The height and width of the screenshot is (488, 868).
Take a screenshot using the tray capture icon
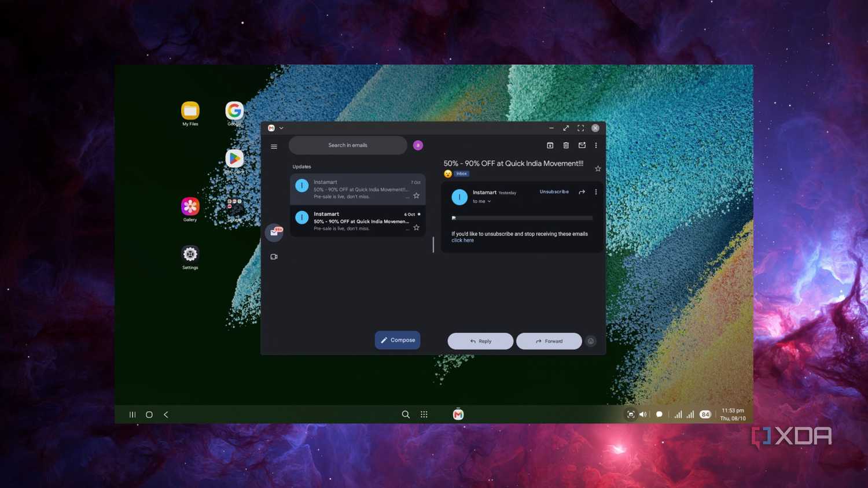tap(631, 415)
